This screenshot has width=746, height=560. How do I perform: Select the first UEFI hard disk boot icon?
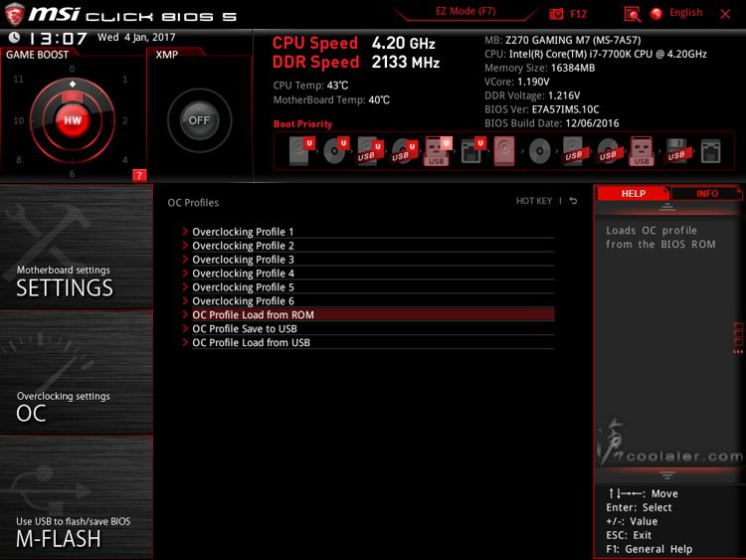(x=302, y=151)
